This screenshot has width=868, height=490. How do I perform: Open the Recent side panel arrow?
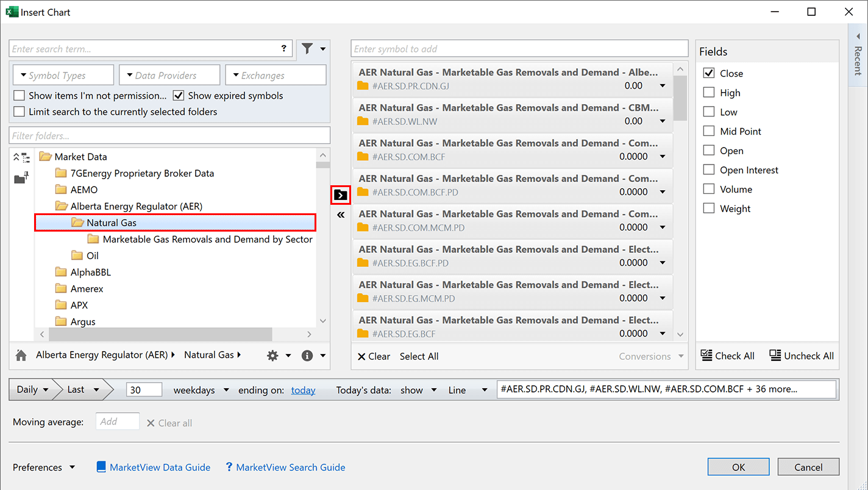pos(858,37)
